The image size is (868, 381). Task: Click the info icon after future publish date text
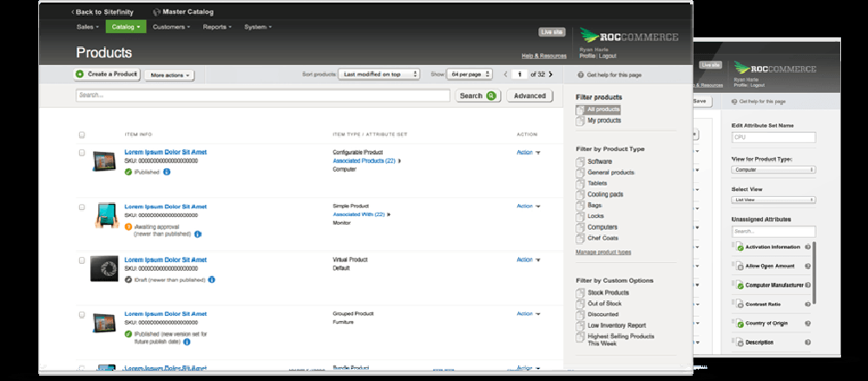(x=187, y=342)
